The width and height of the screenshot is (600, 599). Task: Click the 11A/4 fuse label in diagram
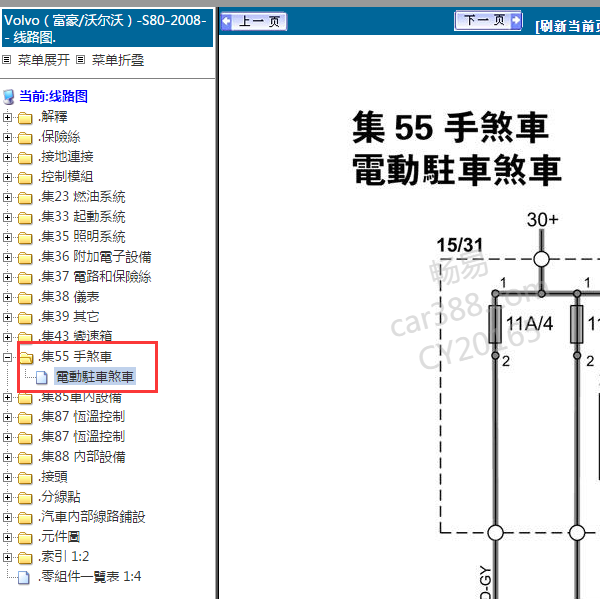529,324
